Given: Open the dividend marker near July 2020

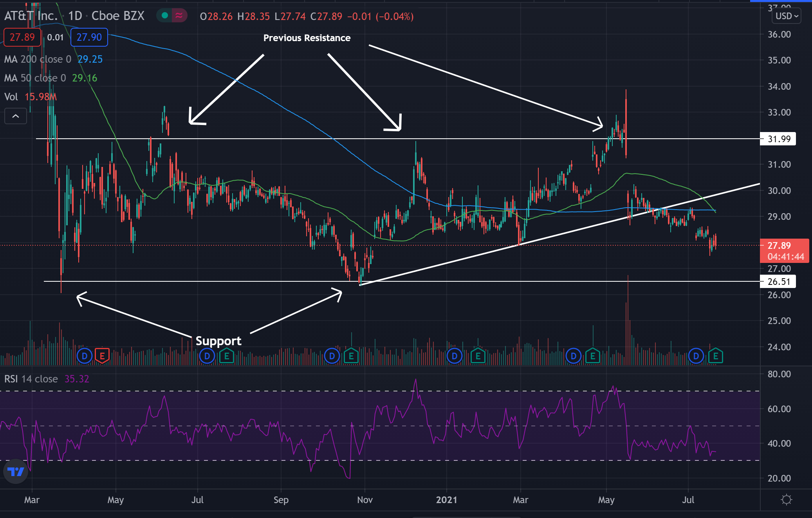Looking at the screenshot, I should 207,356.
